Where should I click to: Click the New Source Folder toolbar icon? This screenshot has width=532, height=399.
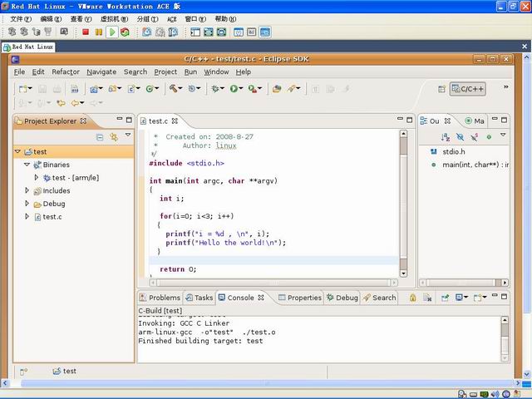click(x=113, y=89)
